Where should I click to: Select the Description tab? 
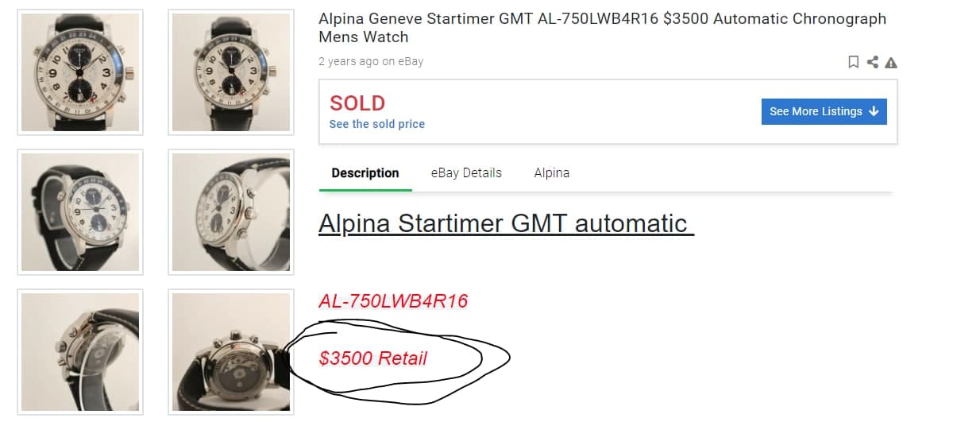click(365, 172)
